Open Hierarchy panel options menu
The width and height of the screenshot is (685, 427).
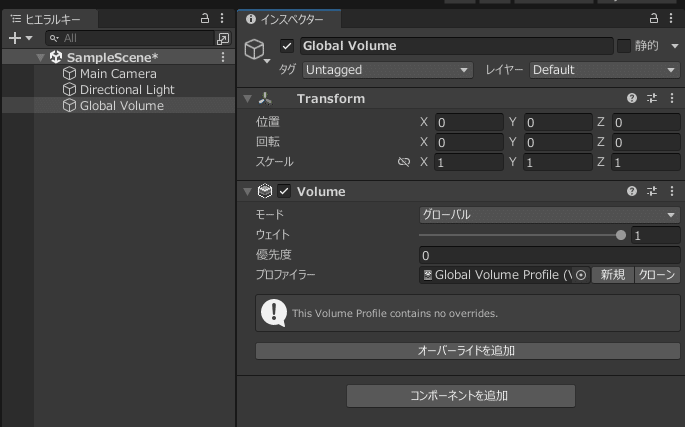tap(222, 18)
